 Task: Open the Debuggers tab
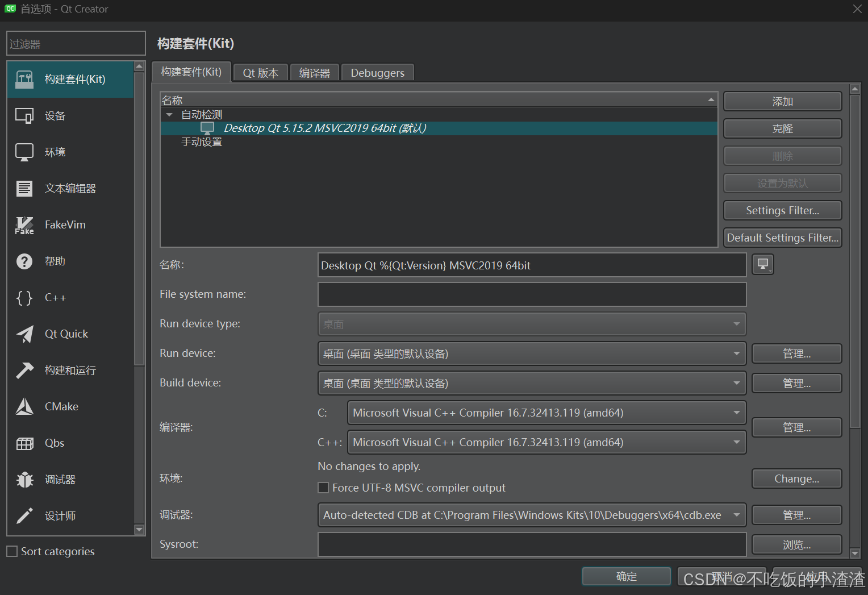[377, 72]
